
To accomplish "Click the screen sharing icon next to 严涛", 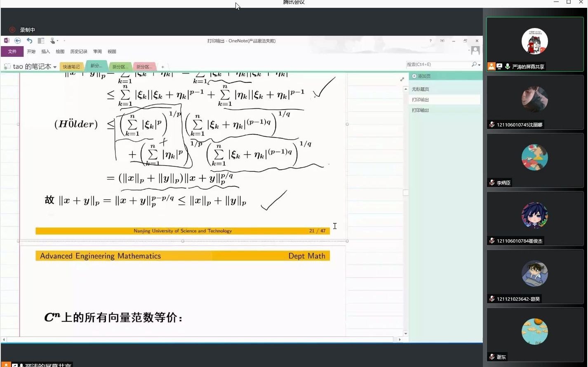I will coord(500,66).
